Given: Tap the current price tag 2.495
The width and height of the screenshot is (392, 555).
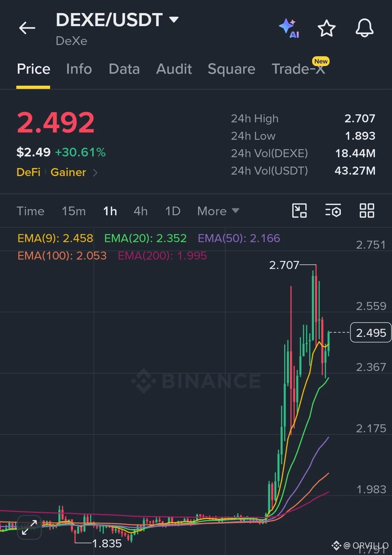Looking at the screenshot, I should 371,332.
